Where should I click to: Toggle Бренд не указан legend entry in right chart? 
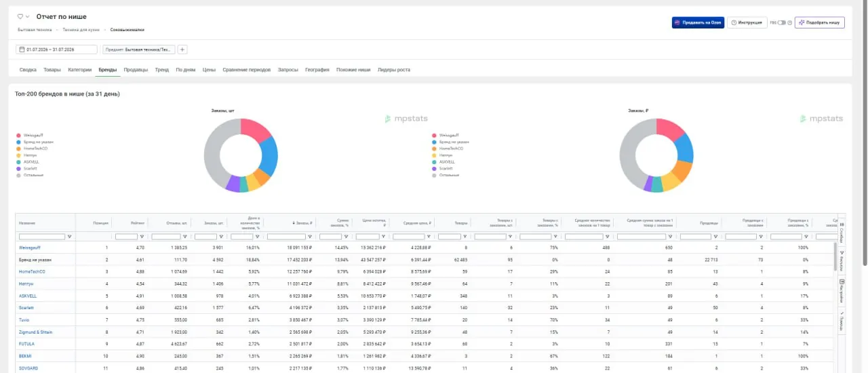click(x=450, y=142)
